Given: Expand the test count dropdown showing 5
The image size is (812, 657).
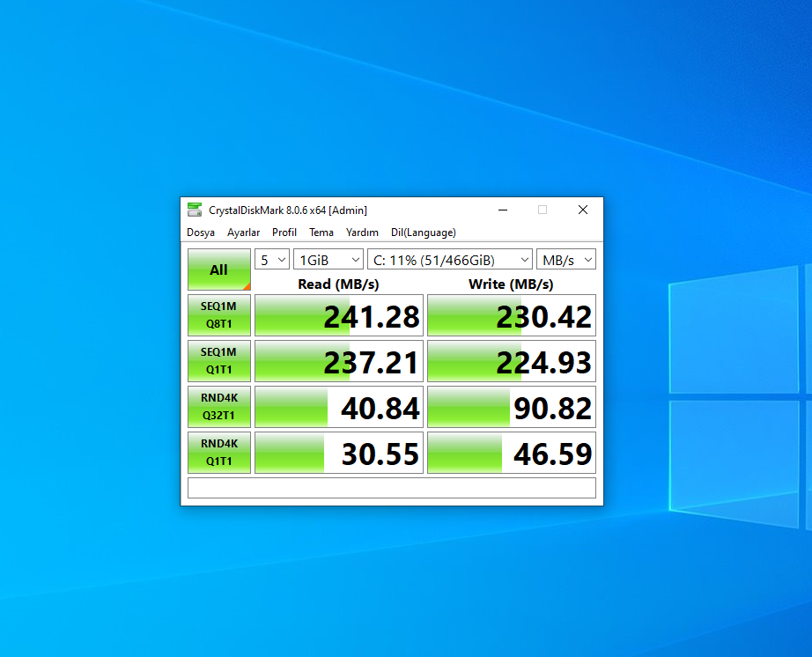Looking at the screenshot, I should point(272,260).
